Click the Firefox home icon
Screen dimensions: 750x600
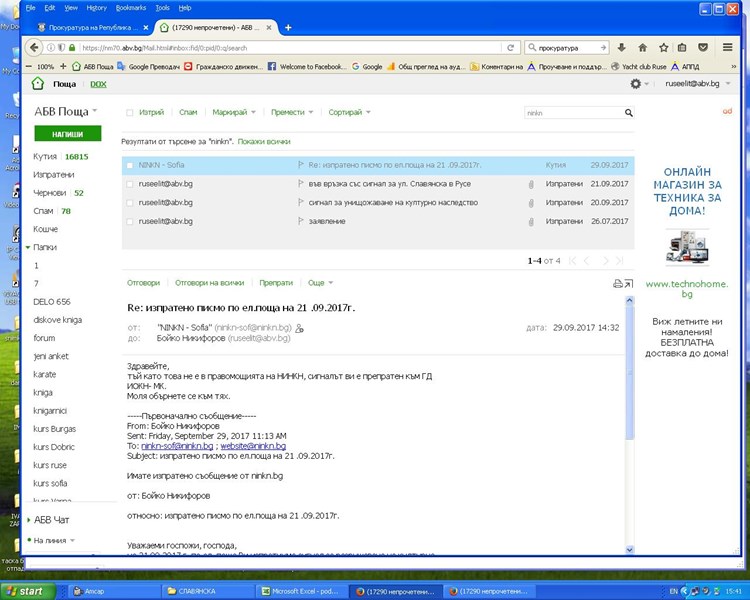[x=643, y=47]
